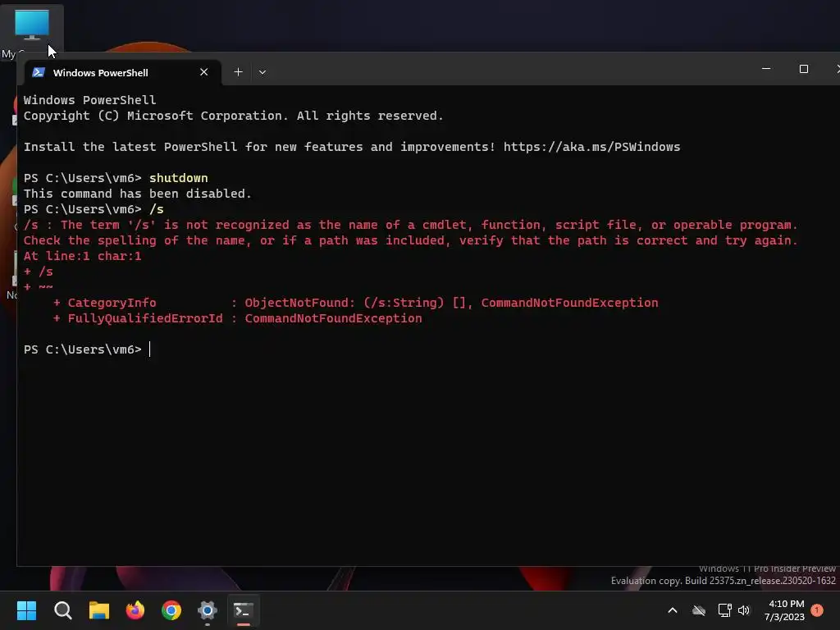Launch File Explorer from the taskbar
Image resolution: width=840 pixels, height=630 pixels.
pos(99,610)
